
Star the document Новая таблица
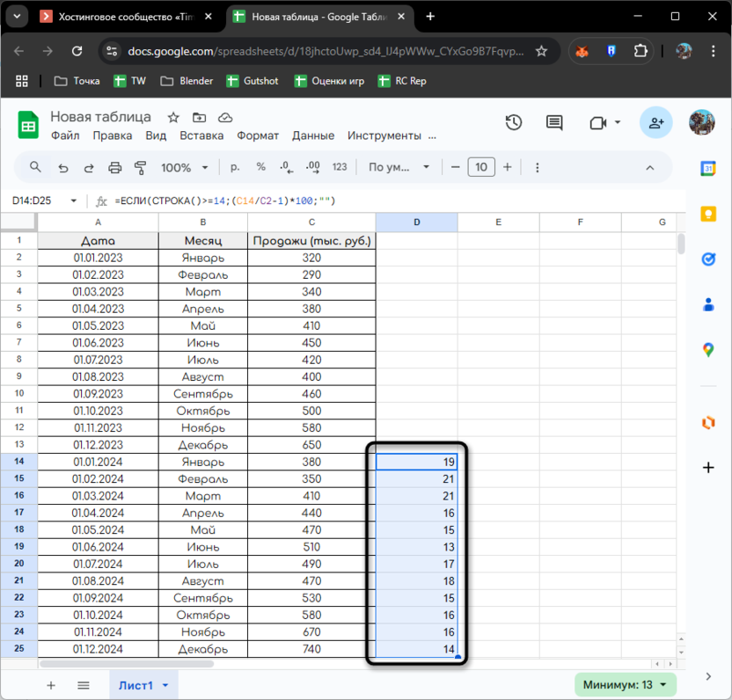173,117
